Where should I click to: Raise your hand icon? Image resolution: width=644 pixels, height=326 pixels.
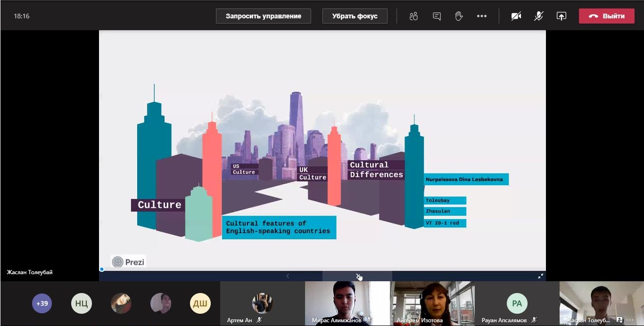click(459, 16)
